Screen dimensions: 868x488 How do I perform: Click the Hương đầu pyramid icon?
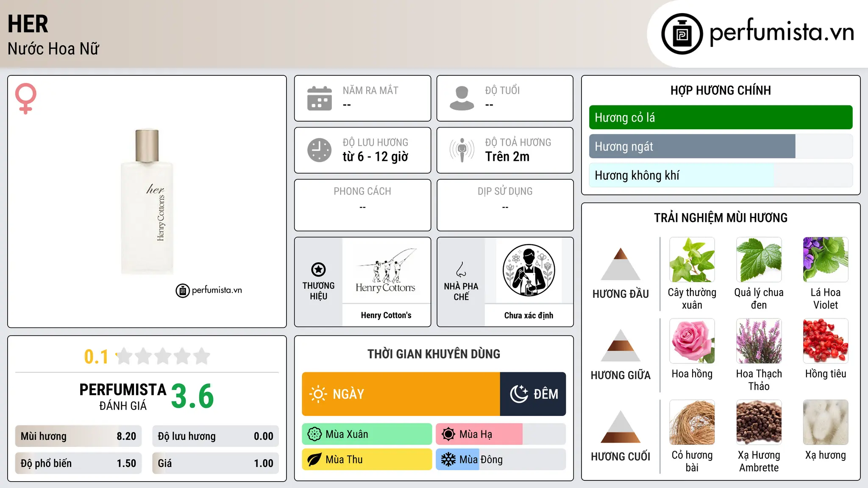click(x=621, y=264)
